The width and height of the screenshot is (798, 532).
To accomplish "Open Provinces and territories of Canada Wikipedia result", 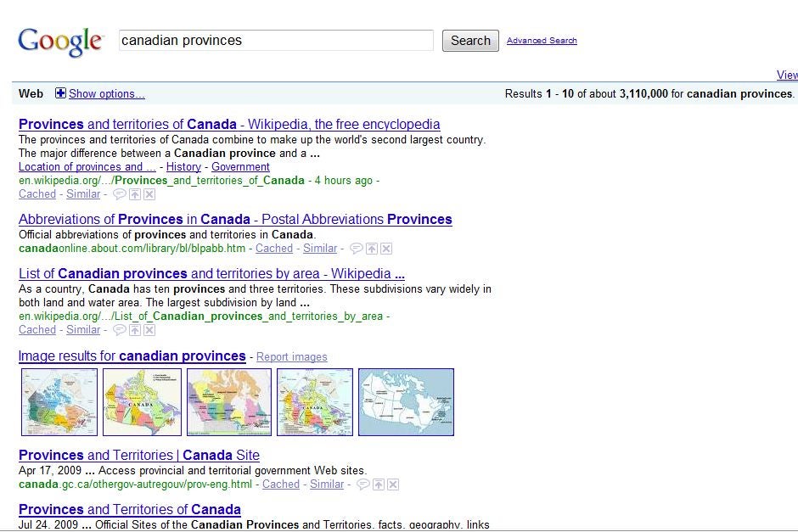I will [x=229, y=124].
